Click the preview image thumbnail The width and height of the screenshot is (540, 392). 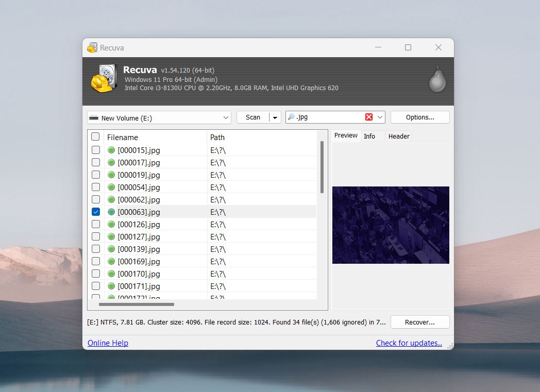pos(391,225)
